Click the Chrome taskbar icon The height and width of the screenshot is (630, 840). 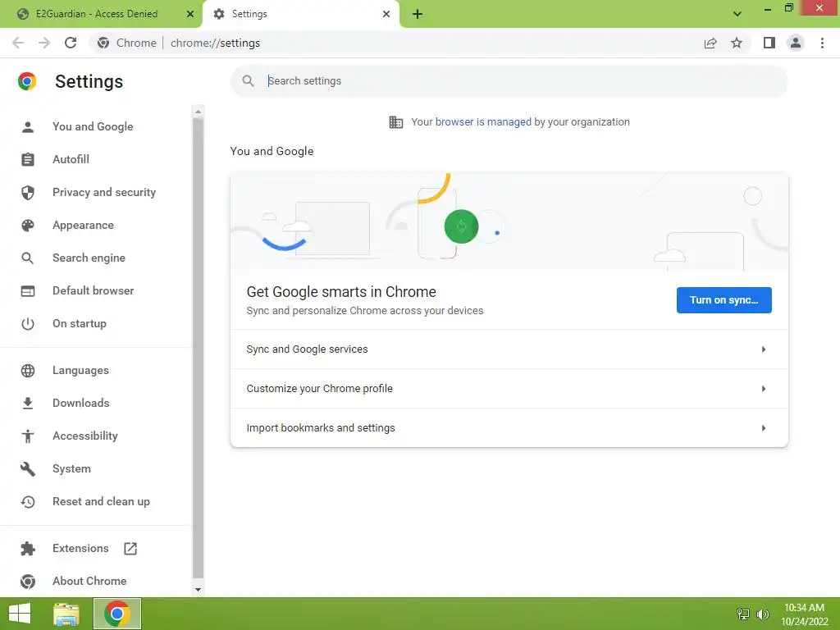coord(117,614)
